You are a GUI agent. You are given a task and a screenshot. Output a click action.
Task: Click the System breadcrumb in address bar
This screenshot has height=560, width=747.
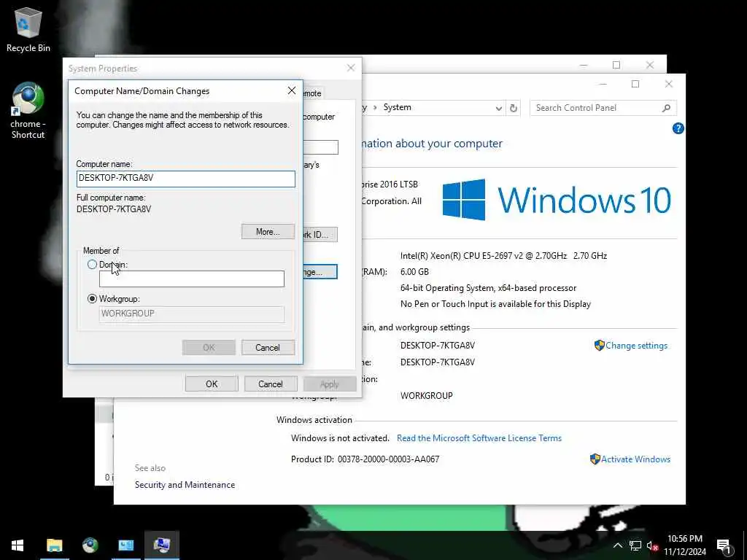397,107
